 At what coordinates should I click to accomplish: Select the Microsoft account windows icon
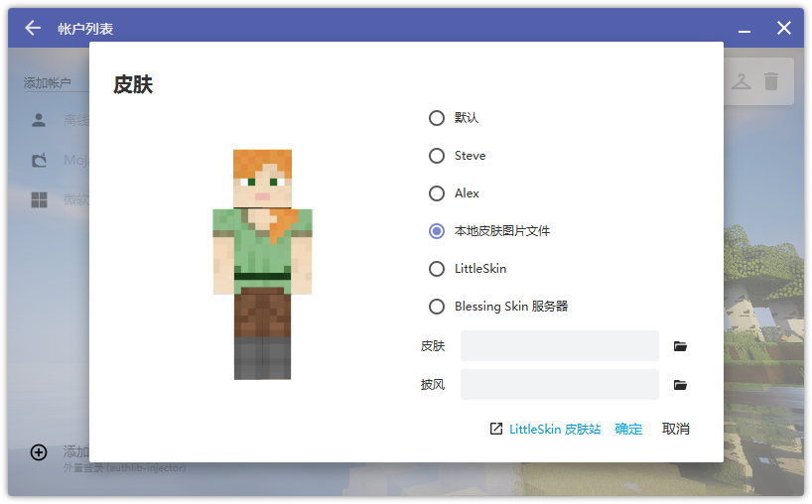pos(39,199)
